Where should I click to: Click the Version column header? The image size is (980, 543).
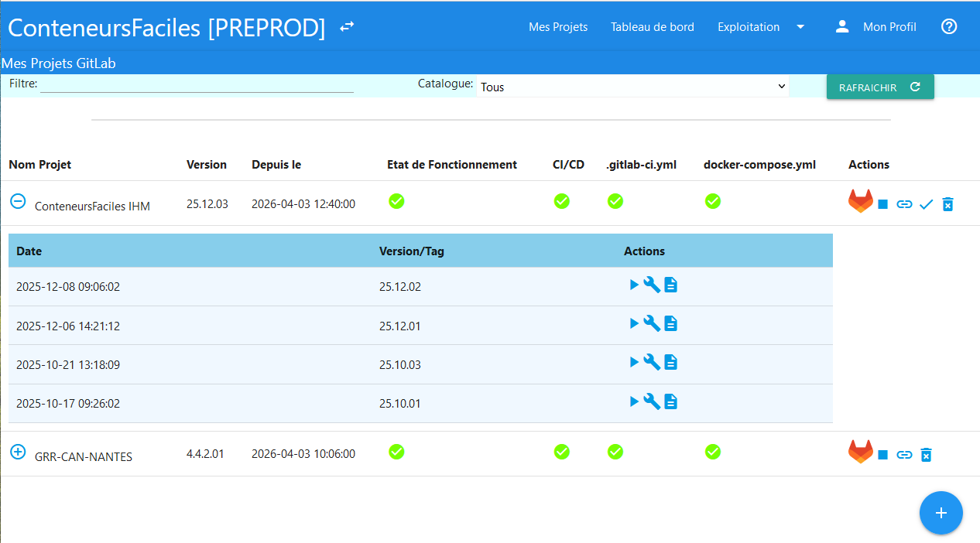(207, 165)
